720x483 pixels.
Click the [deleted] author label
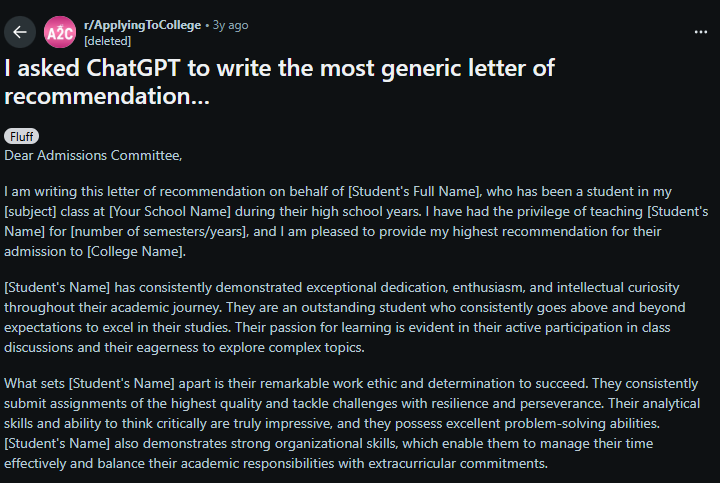coord(107,41)
